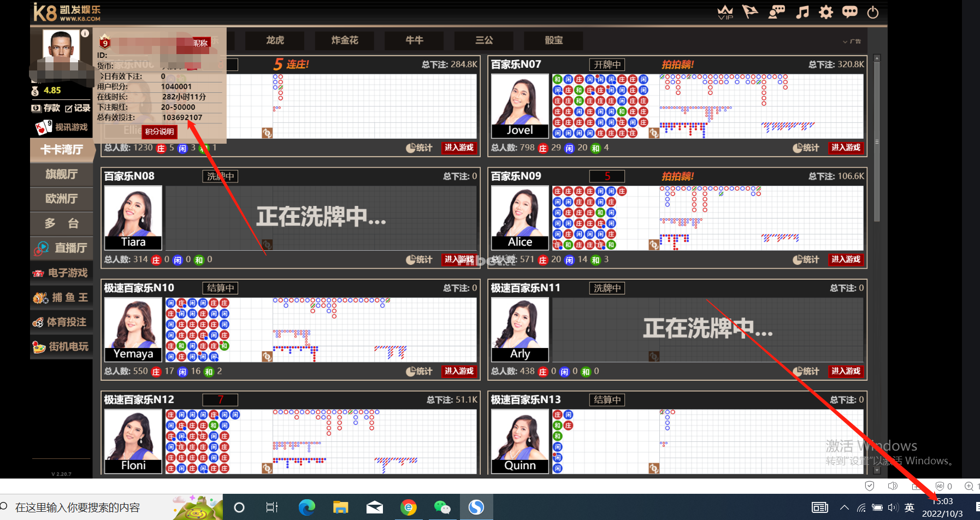Toggle the AD blocker shield icon

tap(940, 486)
